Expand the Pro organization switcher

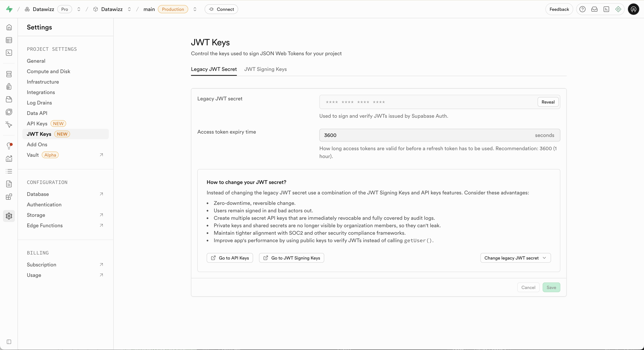pos(79,9)
